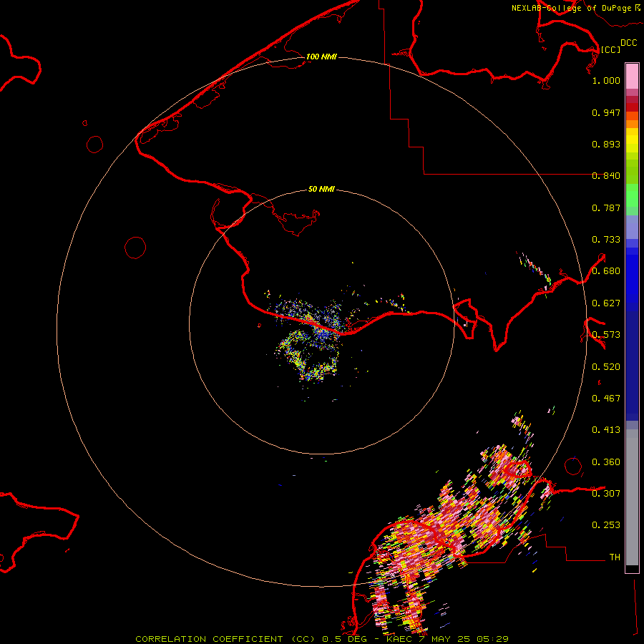Click the 0.467 color scale label
Viewport: 644px width, 644px height.
[606, 399]
